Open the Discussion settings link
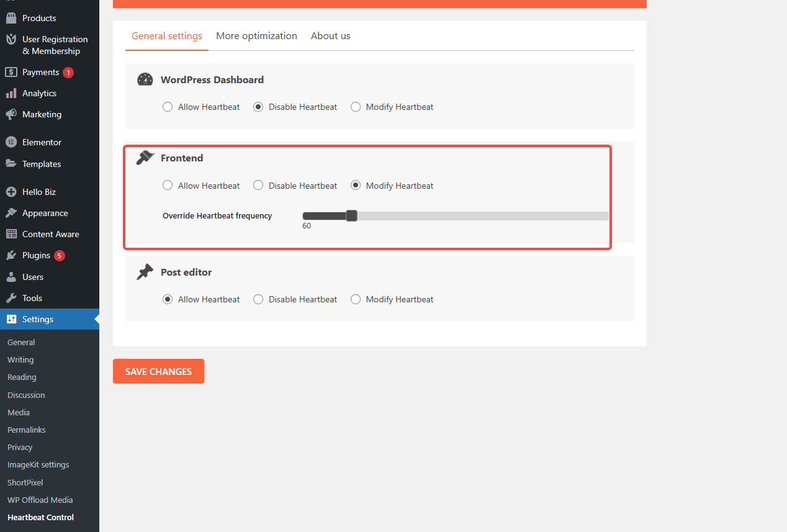787x532 pixels. 26,395
